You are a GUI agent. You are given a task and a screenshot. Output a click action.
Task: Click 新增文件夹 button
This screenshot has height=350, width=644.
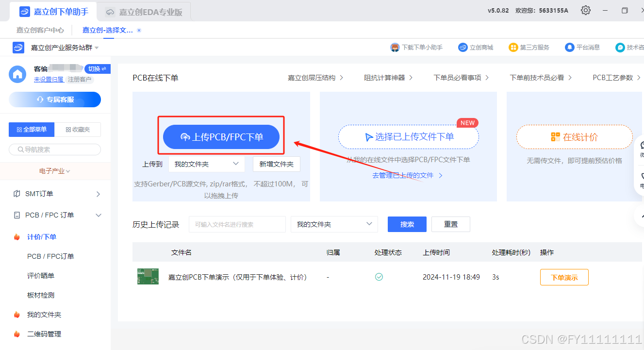pos(277,164)
